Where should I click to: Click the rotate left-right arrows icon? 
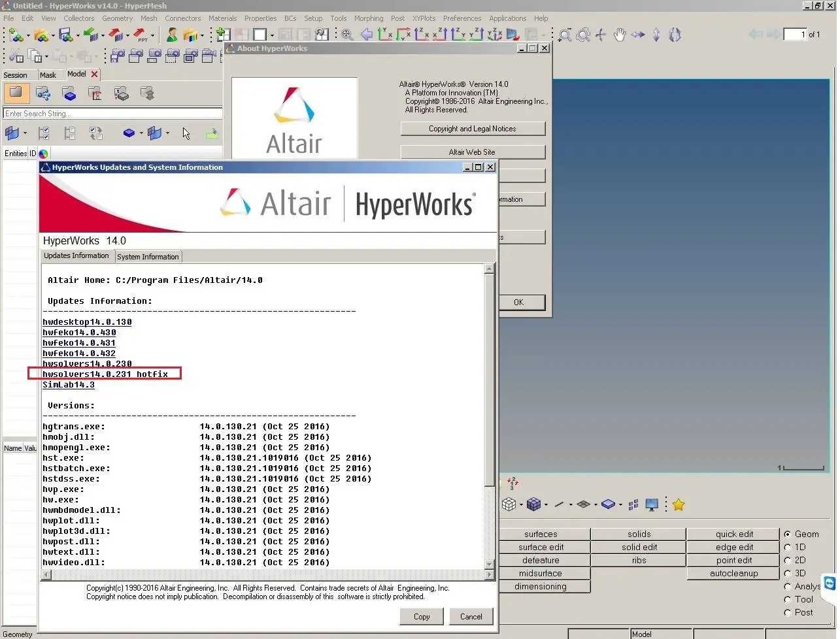click(x=638, y=35)
